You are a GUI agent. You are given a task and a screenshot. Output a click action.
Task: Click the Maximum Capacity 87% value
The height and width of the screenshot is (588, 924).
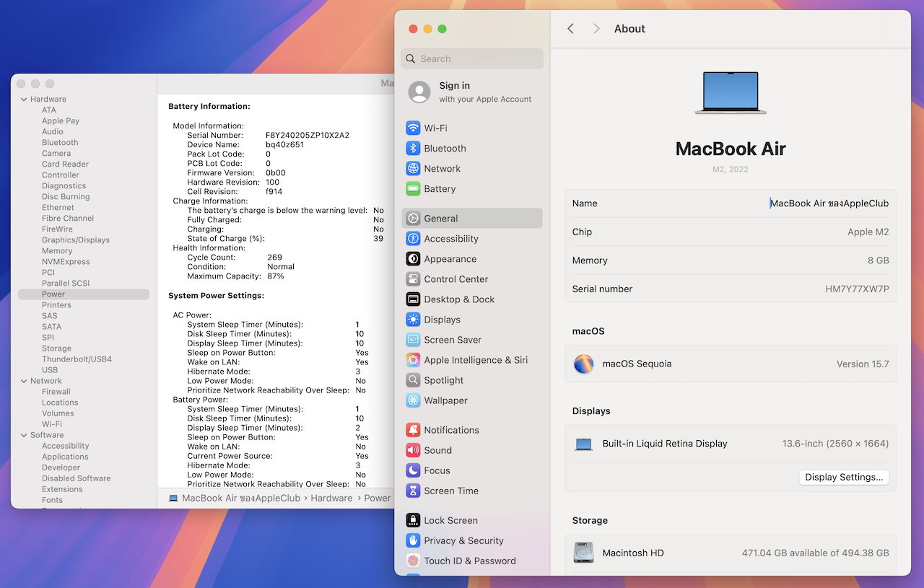[x=276, y=276]
